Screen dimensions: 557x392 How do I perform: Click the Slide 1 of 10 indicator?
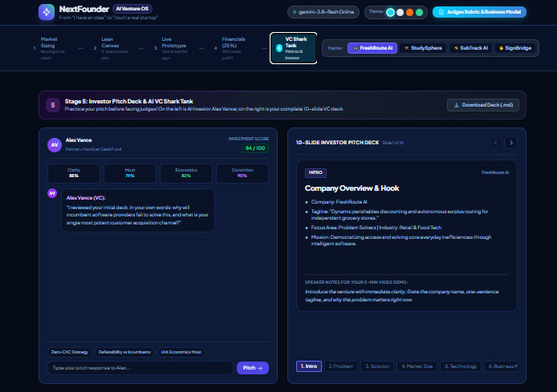393,143
